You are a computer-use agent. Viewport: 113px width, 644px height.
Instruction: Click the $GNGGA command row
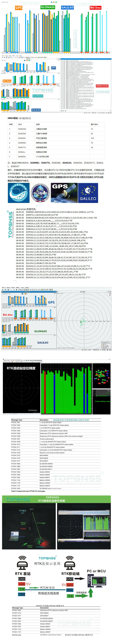pyautogui.click(x=56, y=129)
